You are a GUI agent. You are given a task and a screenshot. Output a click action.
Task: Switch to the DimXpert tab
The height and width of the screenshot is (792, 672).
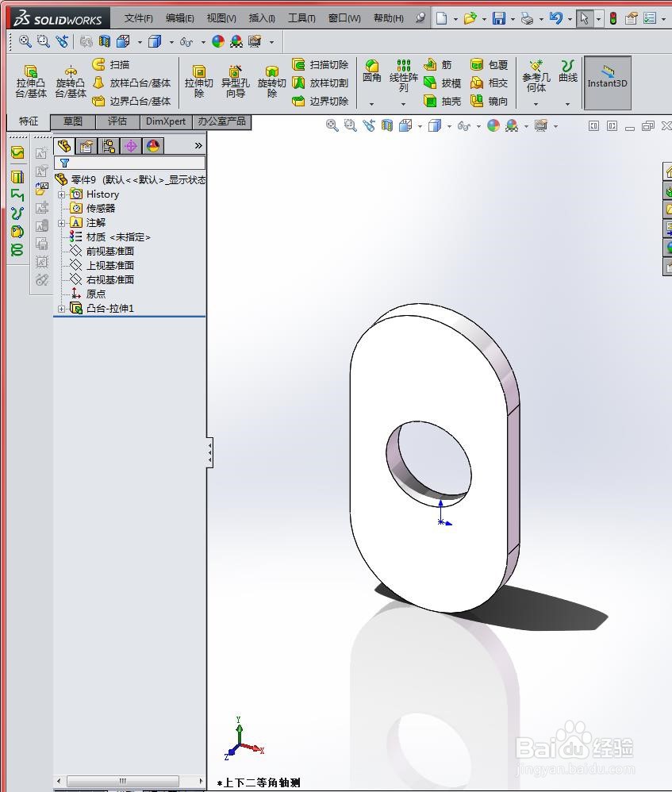coord(166,121)
